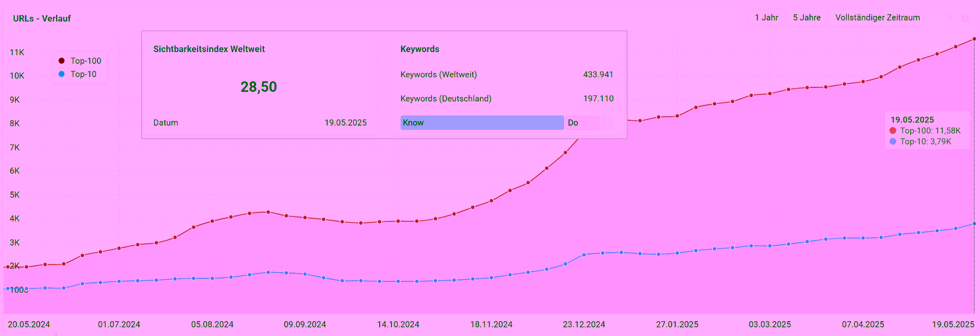980x336 pixels.
Task: Show the Vollständiger Zeitraum range
Action: tap(877, 17)
